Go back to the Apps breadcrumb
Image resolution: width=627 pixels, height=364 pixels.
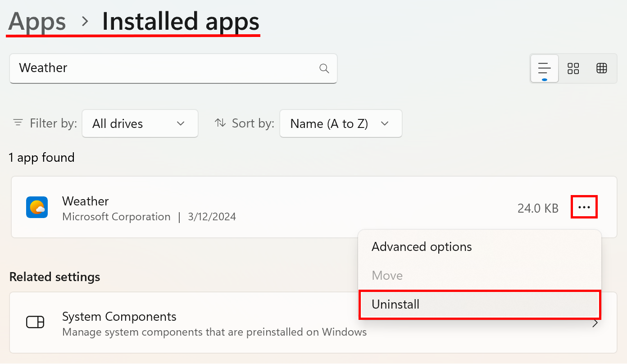[x=37, y=21]
